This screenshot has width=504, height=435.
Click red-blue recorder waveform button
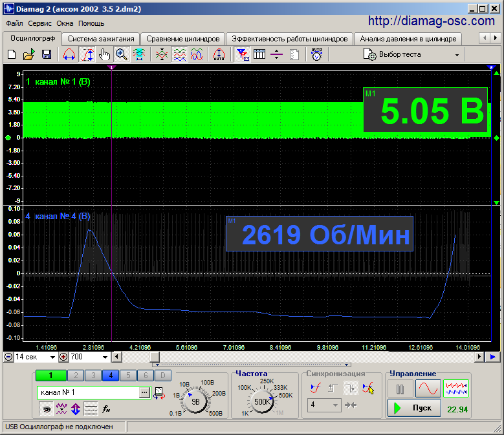455,388
